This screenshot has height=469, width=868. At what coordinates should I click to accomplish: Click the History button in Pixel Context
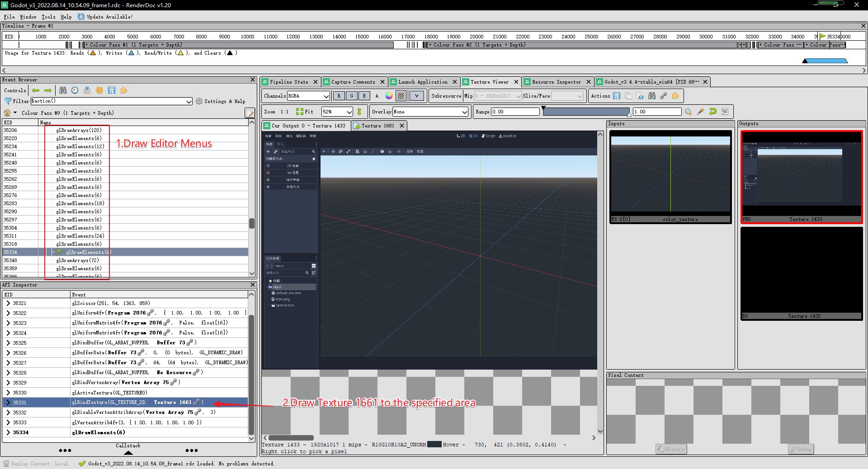pos(671,449)
